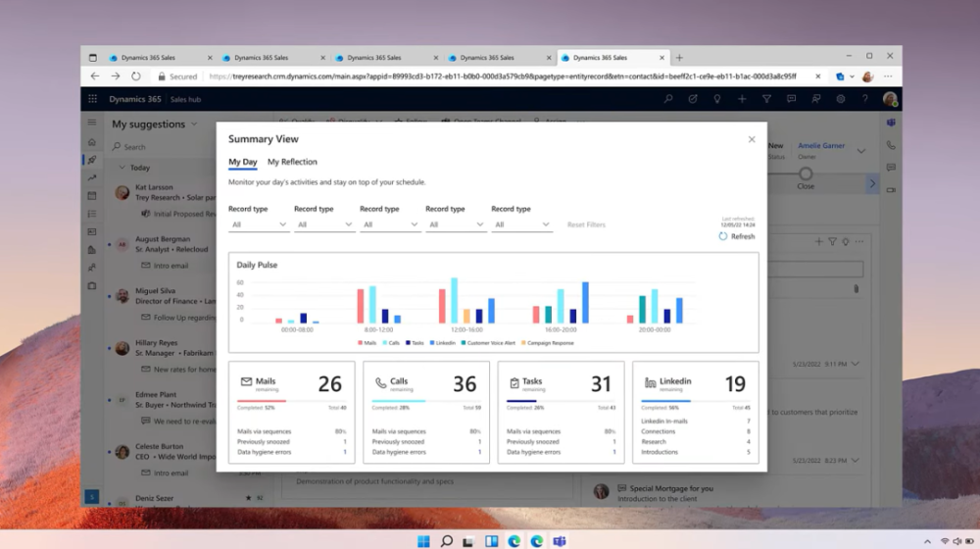The height and width of the screenshot is (549, 980).
Task: Click Reset Filters
Action: [x=586, y=225]
